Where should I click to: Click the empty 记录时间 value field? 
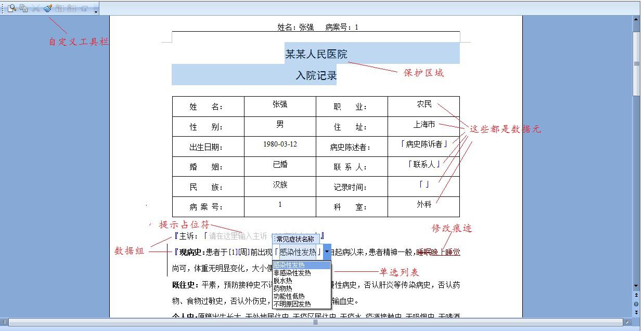pos(423,185)
